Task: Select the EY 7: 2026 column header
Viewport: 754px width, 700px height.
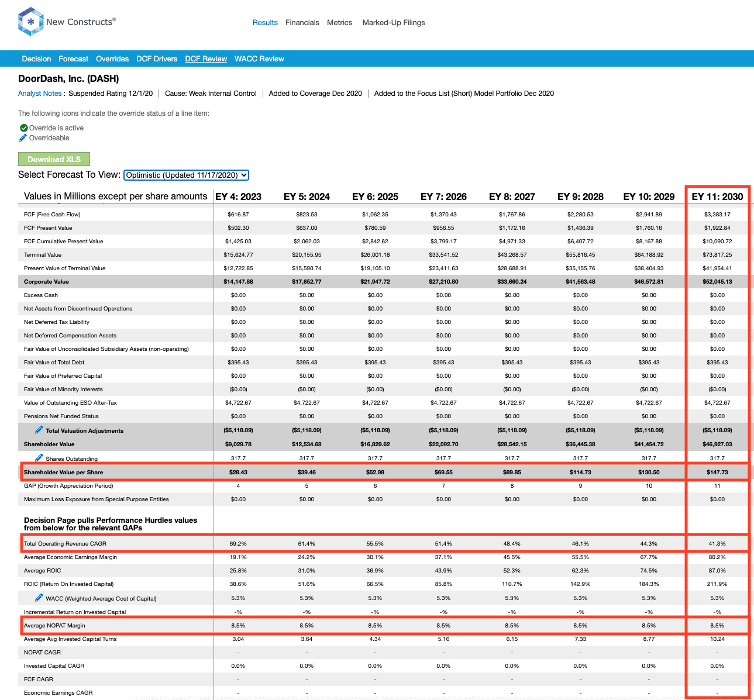Action: (x=443, y=196)
